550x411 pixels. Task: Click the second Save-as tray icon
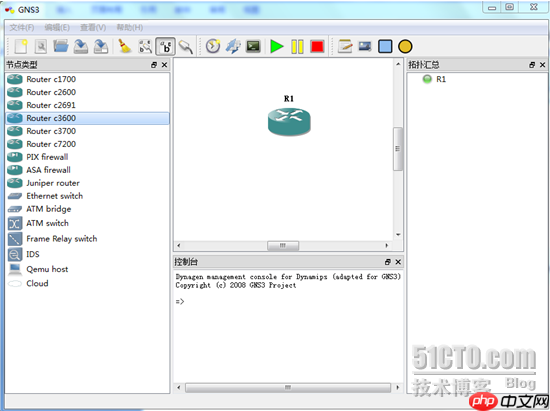point(101,47)
